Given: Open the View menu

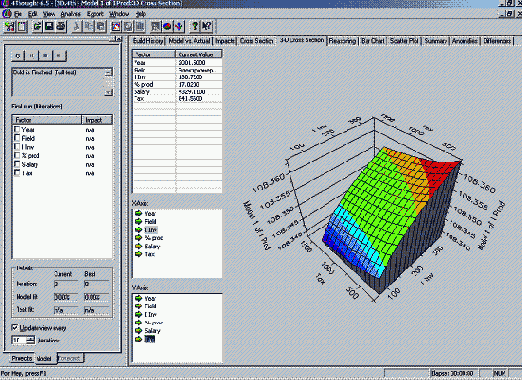Looking at the screenshot, I should (49, 14).
